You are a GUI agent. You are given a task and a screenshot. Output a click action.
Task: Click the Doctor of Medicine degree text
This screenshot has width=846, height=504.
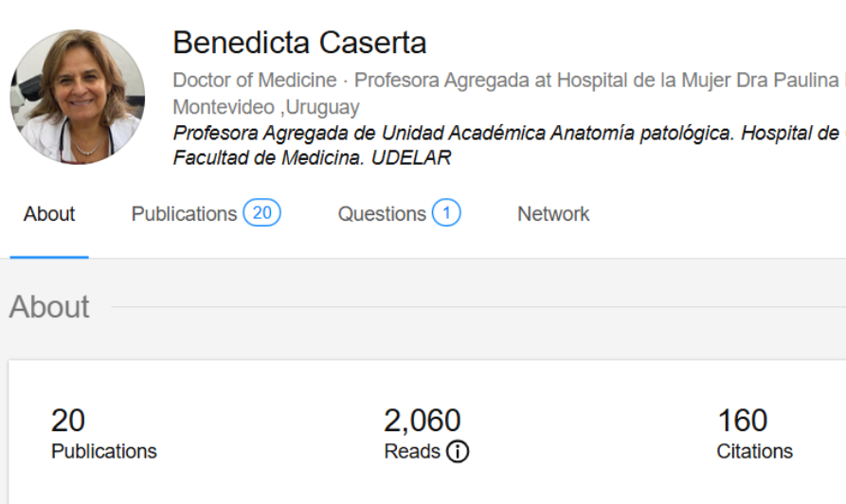click(x=254, y=81)
